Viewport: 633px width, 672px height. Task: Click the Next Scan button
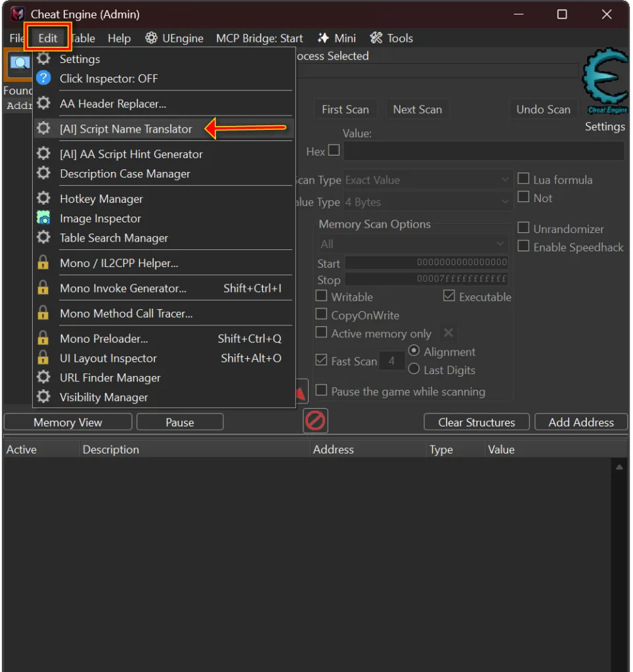(x=417, y=110)
